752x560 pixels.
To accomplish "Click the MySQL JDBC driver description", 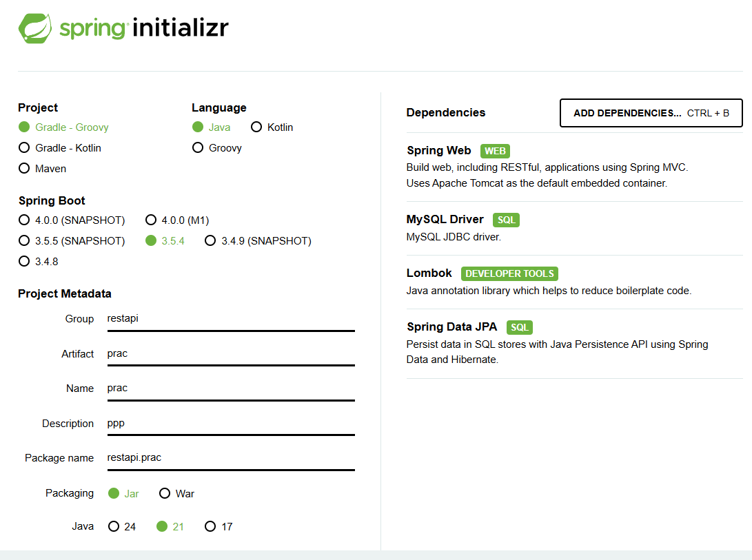I will coord(454,237).
